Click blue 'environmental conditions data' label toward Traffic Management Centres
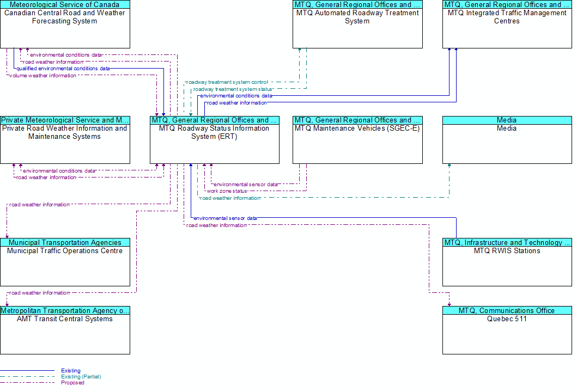Screen dimensions: 577x392 pyautogui.click(x=236, y=96)
